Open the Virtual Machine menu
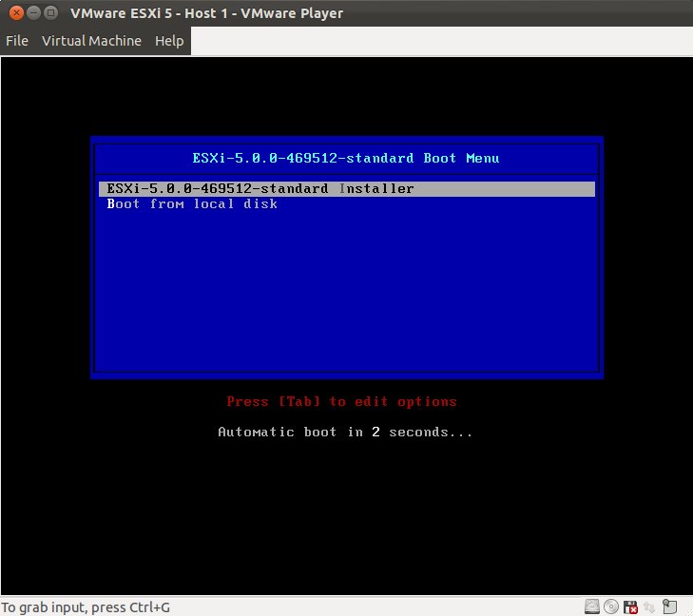This screenshot has width=693, height=616. 91,41
